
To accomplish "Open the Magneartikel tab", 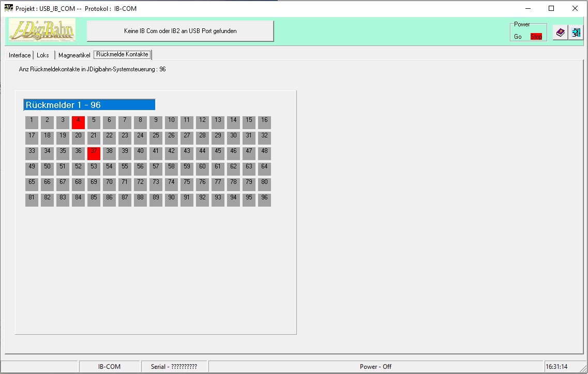I will [x=74, y=55].
